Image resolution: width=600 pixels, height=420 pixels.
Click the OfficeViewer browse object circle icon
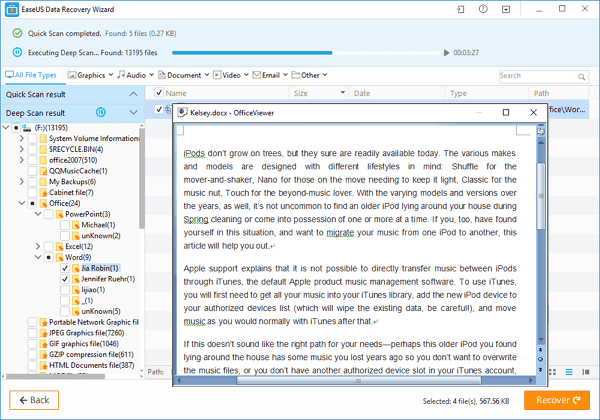point(541,360)
